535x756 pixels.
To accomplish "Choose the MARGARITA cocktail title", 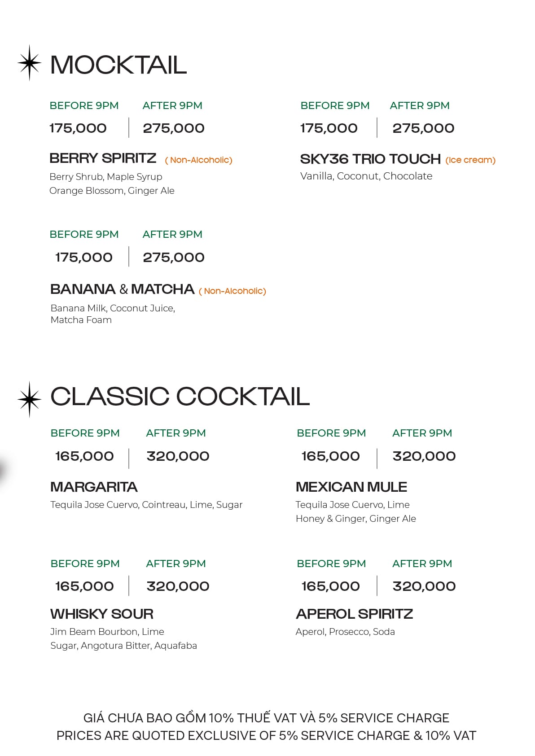I will click(x=94, y=487).
